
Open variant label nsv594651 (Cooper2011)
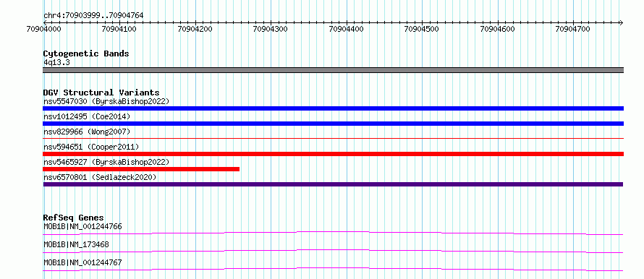pyautogui.click(x=91, y=147)
